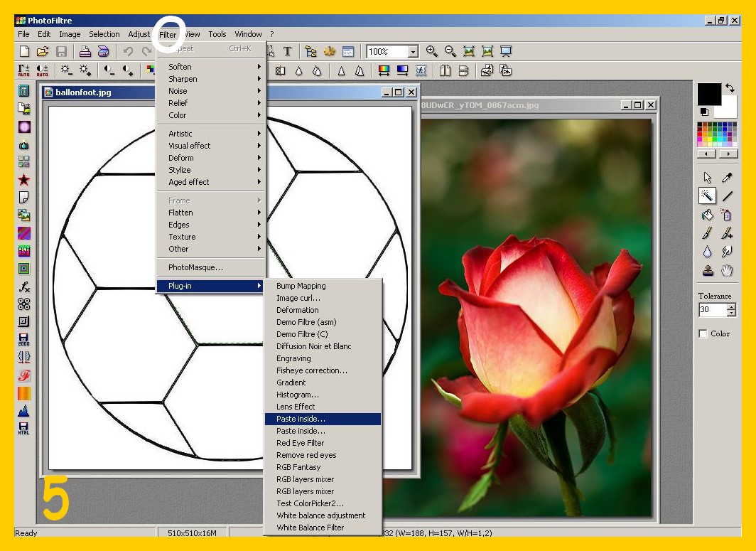This screenshot has height=551, width=756.
Task: Pick the Eyedropper (pipette) tool
Action: [x=727, y=178]
